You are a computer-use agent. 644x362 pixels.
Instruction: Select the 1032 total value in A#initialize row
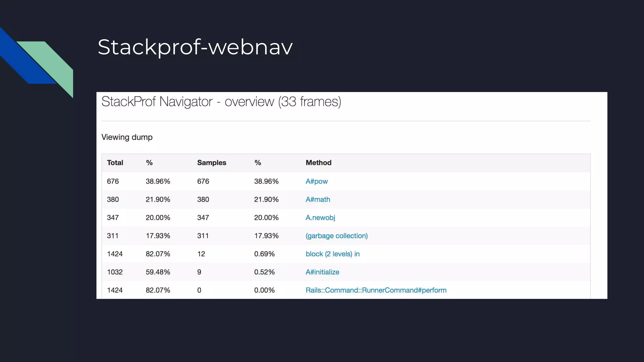click(x=115, y=272)
